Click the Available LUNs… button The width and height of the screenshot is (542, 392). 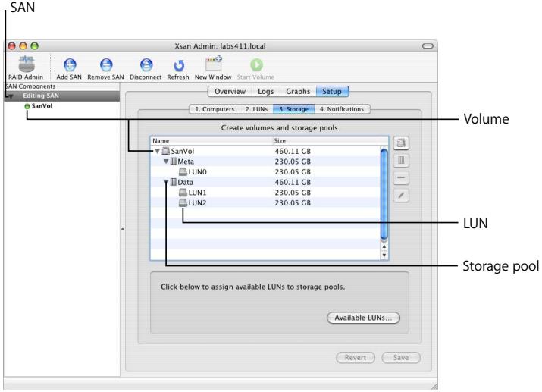(x=363, y=318)
